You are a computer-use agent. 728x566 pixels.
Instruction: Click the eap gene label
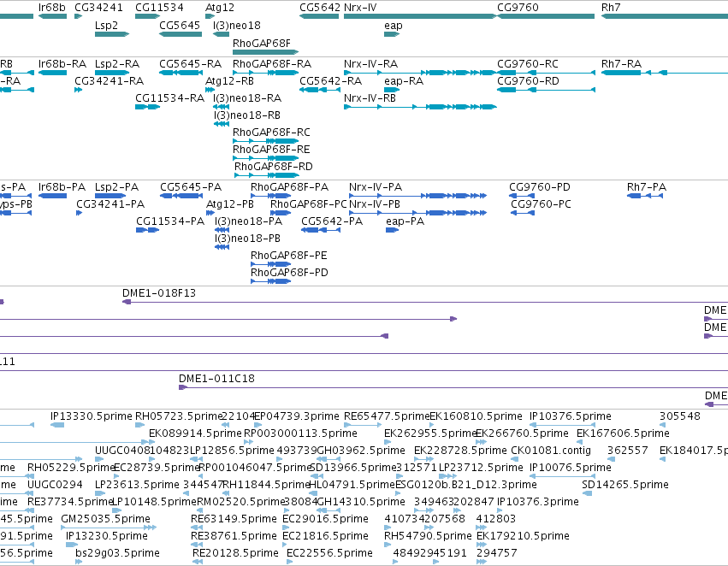[x=394, y=26]
